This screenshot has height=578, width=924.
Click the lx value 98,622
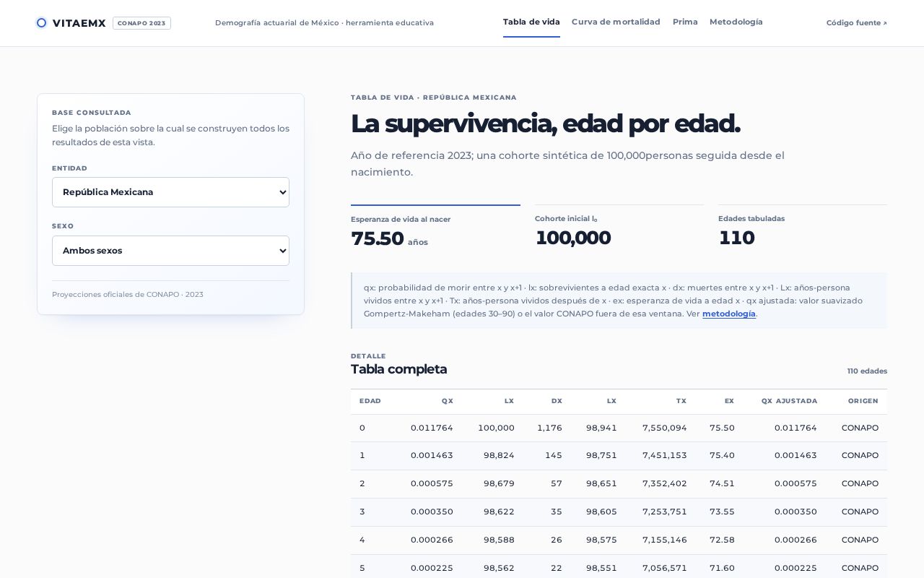tap(499, 512)
